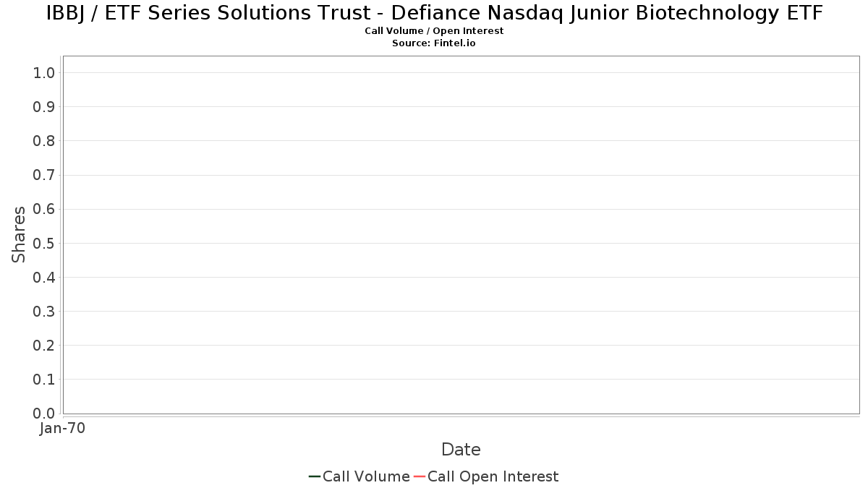Click the 0.4 y-axis tick label
The height and width of the screenshot is (488, 868).
44,277
